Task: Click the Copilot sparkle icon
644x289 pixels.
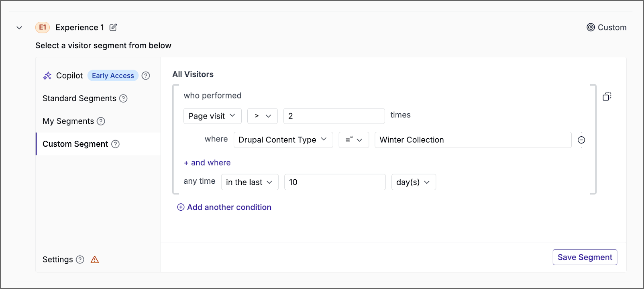Action: point(47,76)
